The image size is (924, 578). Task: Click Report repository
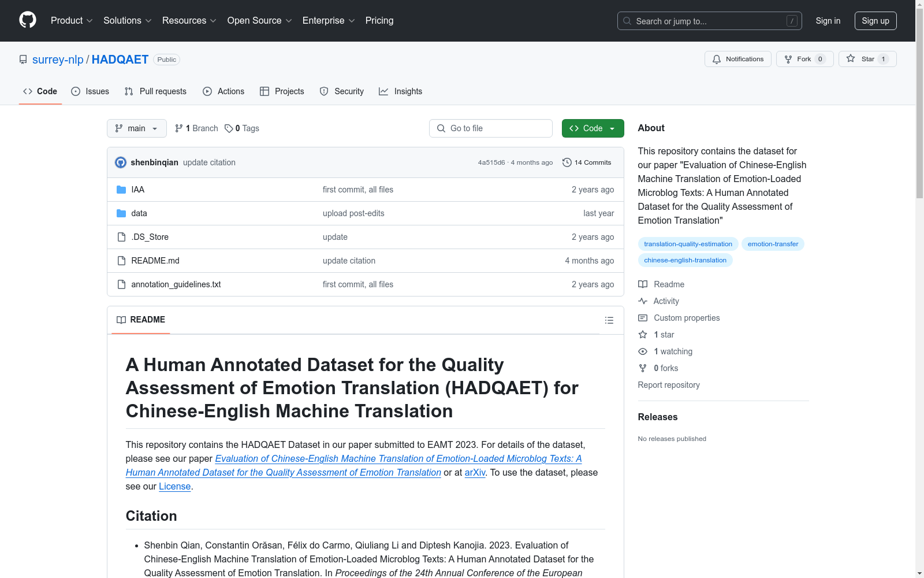(x=669, y=385)
